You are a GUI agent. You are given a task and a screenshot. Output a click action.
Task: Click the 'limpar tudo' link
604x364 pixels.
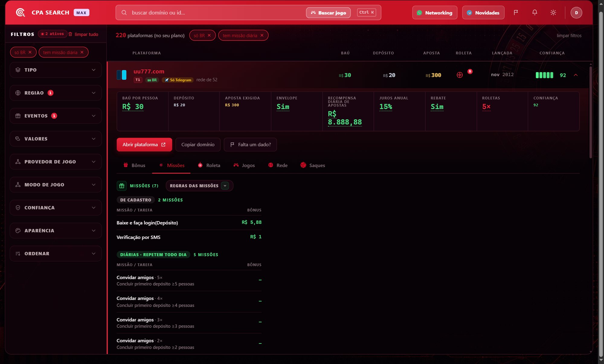point(86,34)
